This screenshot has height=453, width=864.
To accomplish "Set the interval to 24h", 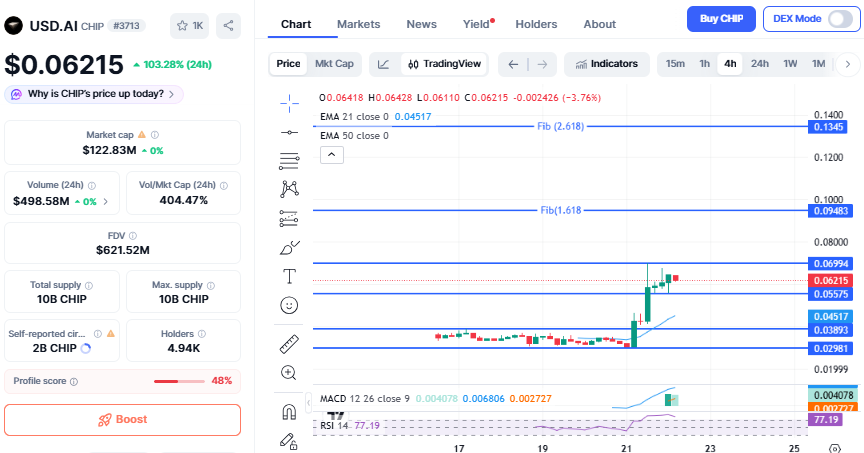I will pyautogui.click(x=760, y=64).
